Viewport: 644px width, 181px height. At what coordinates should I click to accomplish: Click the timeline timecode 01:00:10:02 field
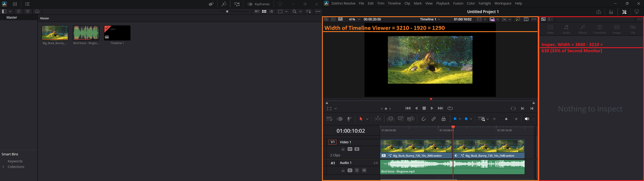pyautogui.click(x=351, y=131)
